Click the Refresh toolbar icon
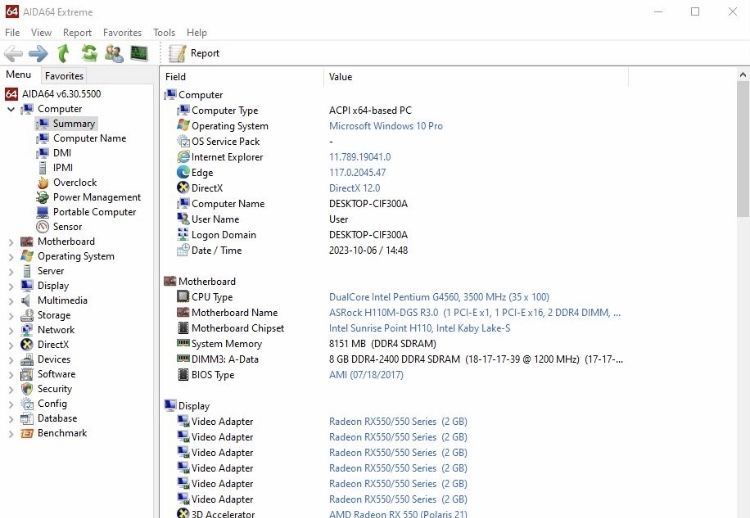Viewport: 750px width, 518px height. (x=89, y=53)
